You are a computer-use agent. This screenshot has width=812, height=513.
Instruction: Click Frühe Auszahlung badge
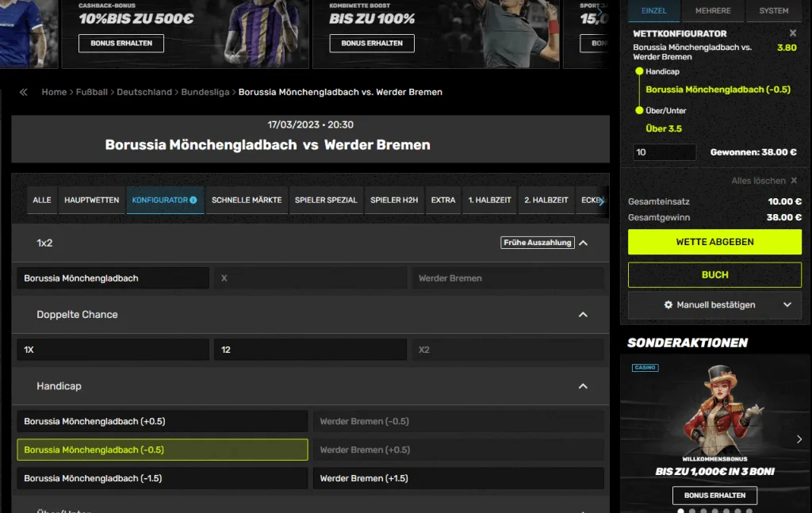tap(537, 243)
